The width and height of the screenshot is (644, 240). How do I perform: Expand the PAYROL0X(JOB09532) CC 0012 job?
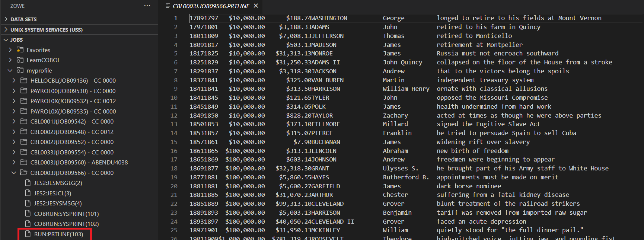pos(14,101)
